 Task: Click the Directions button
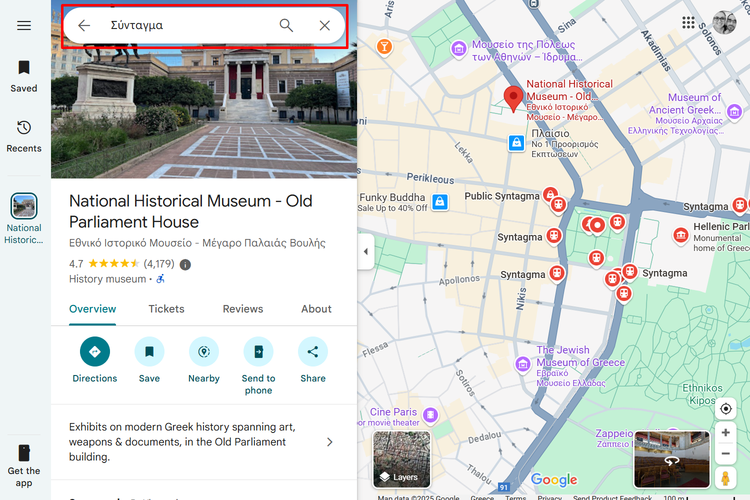[x=95, y=360]
